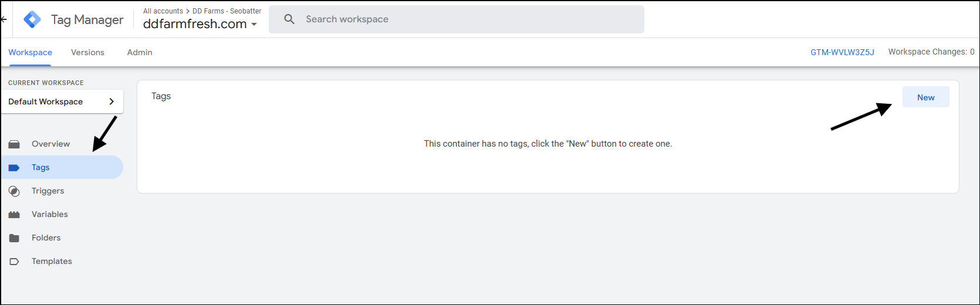Click the Tag Manager title text
Viewport: 980px width, 305px height.
click(87, 20)
